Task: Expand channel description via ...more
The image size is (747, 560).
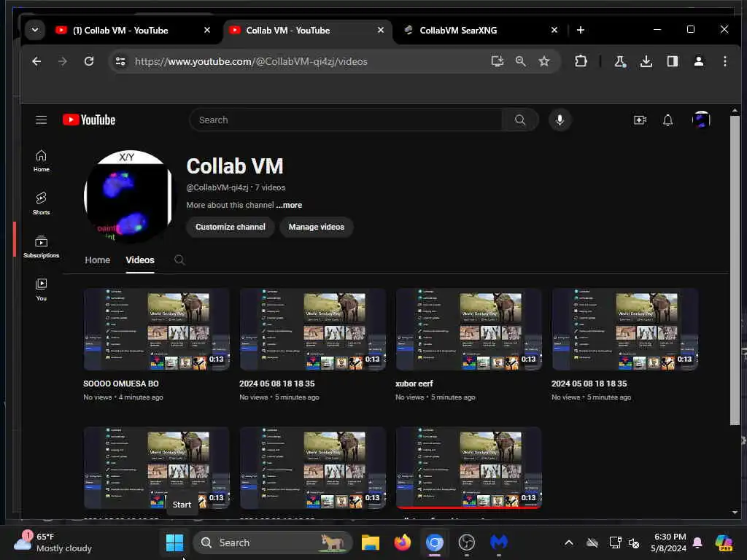Action: pos(289,205)
